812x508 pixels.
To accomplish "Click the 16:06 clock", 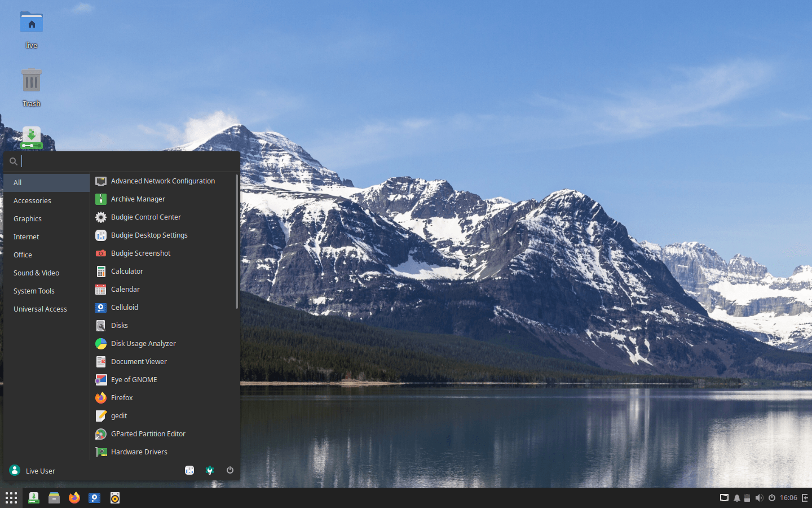I will click(x=788, y=498).
